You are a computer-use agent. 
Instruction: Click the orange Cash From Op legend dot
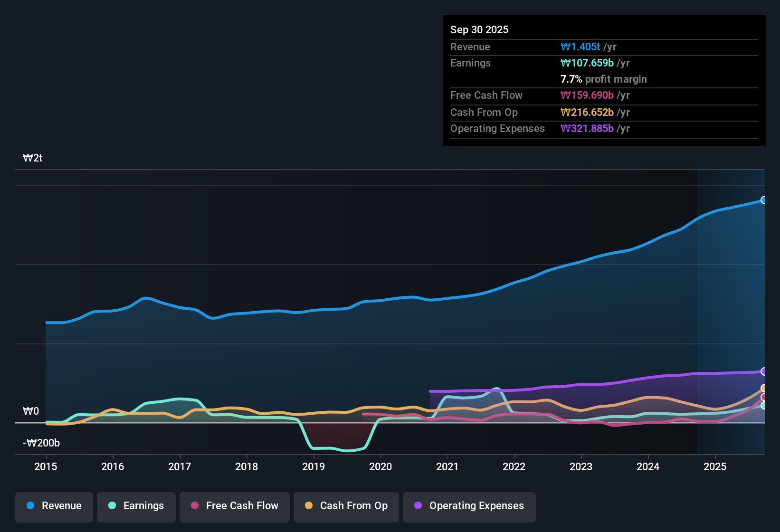click(309, 506)
